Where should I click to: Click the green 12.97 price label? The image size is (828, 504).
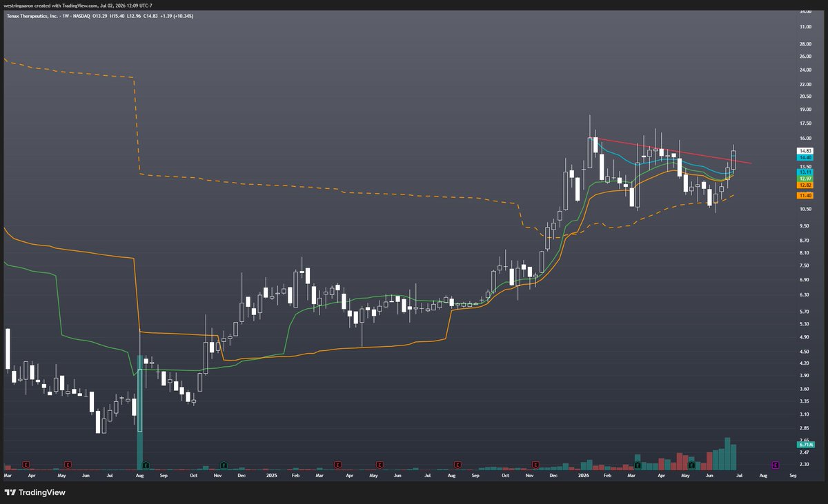click(805, 179)
